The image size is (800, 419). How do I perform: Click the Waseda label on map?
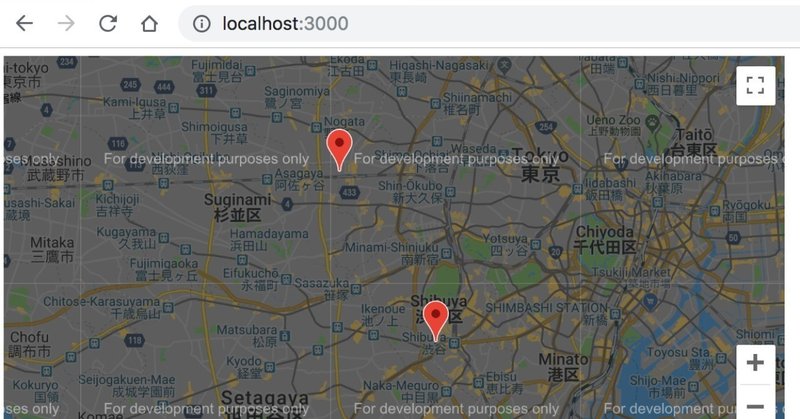point(473,148)
